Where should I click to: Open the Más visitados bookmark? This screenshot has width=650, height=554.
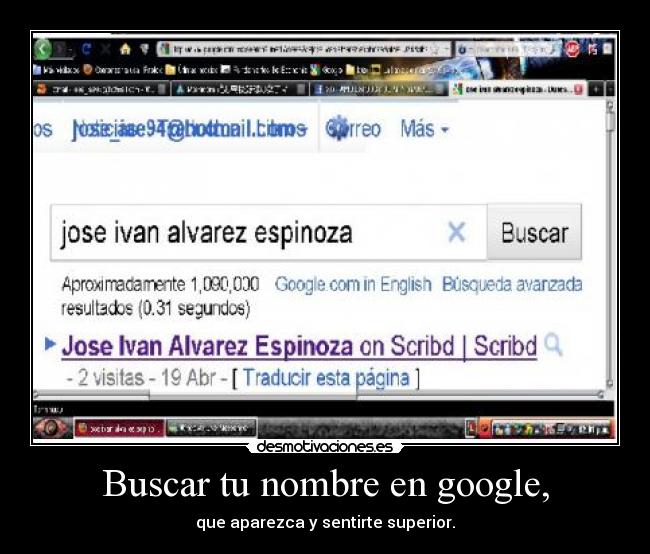point(56,70)
